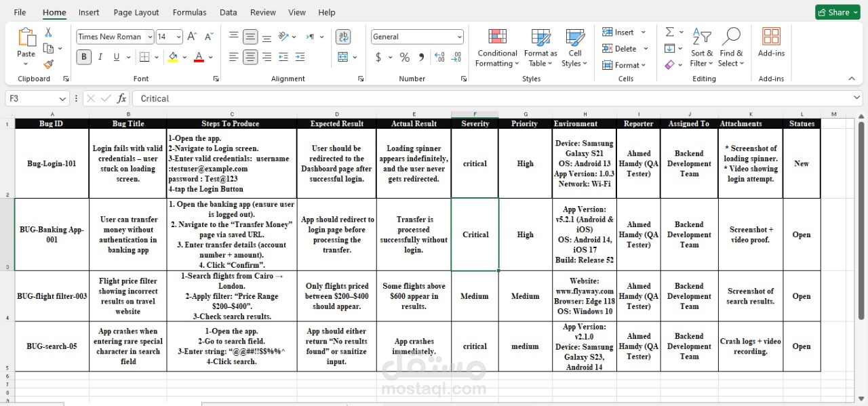This screenshot has height=406, width=868.
Task: Select column F header
Action: coord(475,115)
